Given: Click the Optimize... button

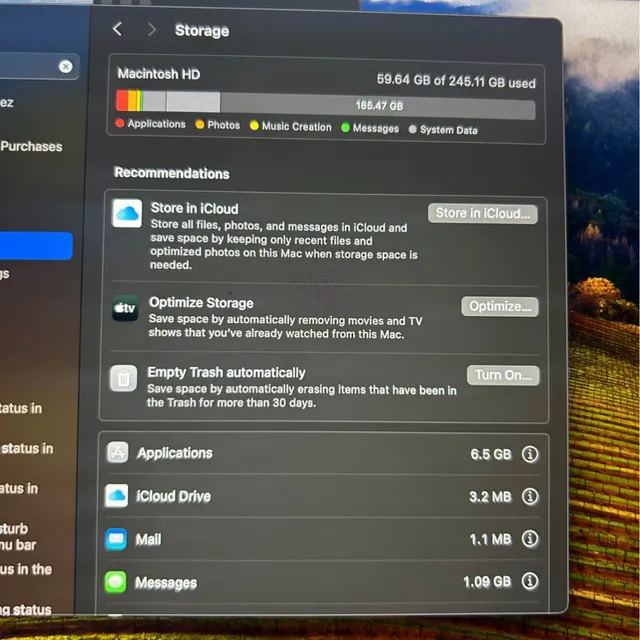Looking at the screenshot, I should pos(500,307).
